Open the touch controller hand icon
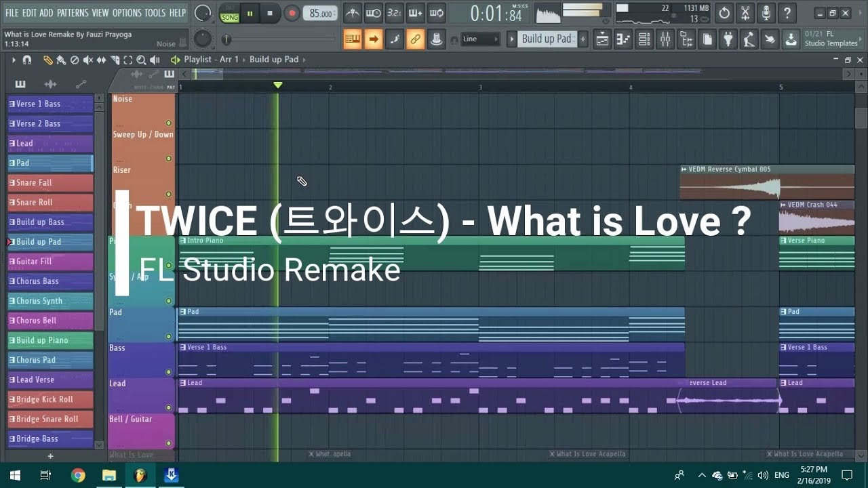868x488 pixels. (x=770, y=39)
